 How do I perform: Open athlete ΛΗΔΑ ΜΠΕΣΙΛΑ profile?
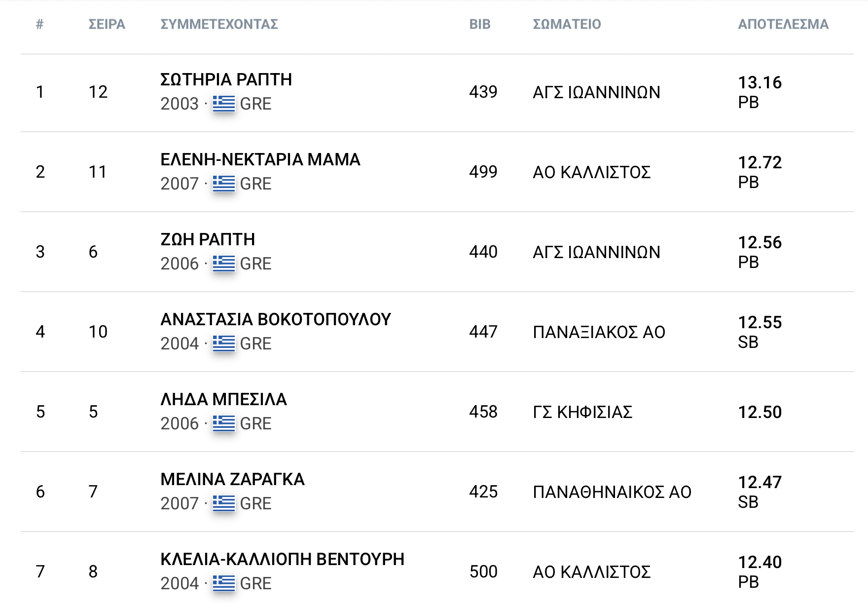tap(223, 399)
